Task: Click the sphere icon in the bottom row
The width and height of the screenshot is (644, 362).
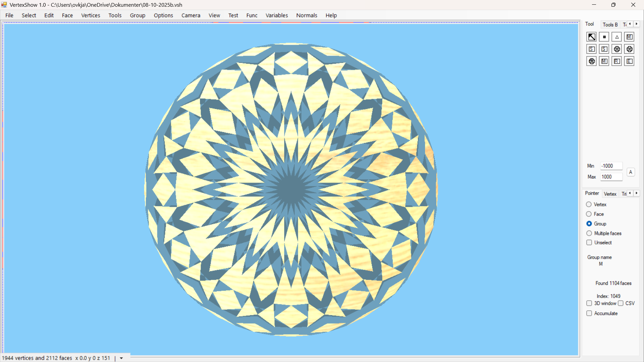Action: tap(591, 61)
